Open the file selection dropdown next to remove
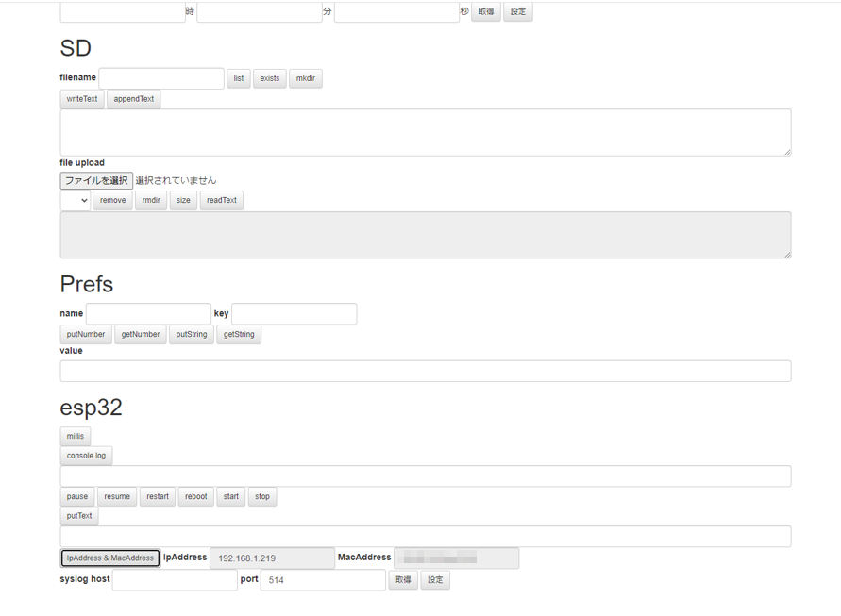Viewport: 841px width, 616px height. [75, 200]
